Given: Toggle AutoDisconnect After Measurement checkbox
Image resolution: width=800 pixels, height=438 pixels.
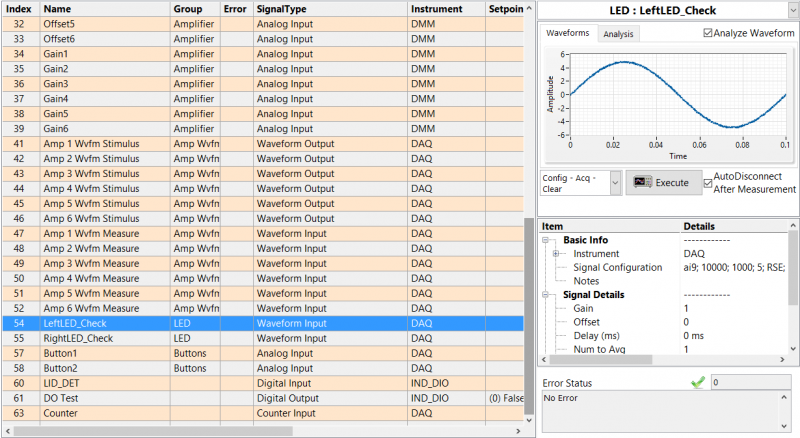Looking at the screenshot, I should pyautogui.click(x=708, y=183).
